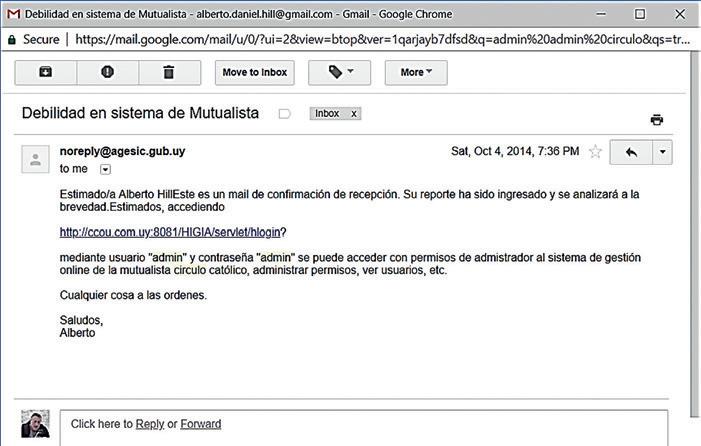Click the Forward link in the response box
Image resolution: width=701 pixels, height=446 pixels.
[x=201, y=424]
